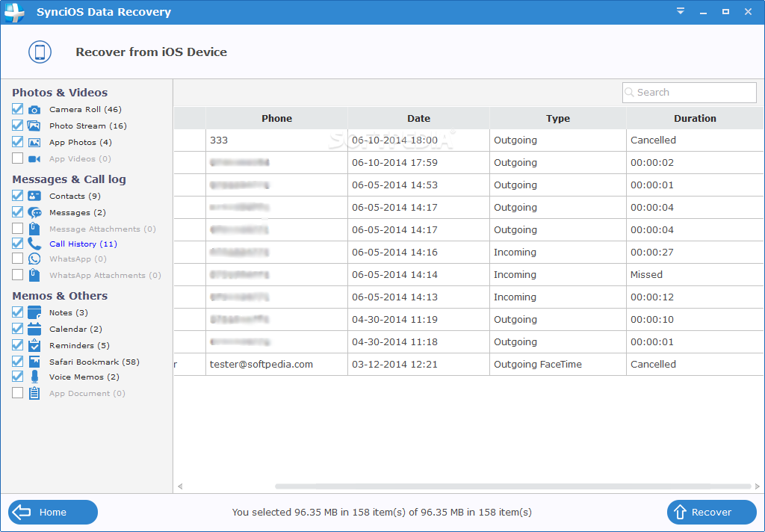
Task: Click the Messages speech bubble icon
Action: point(34,213)
